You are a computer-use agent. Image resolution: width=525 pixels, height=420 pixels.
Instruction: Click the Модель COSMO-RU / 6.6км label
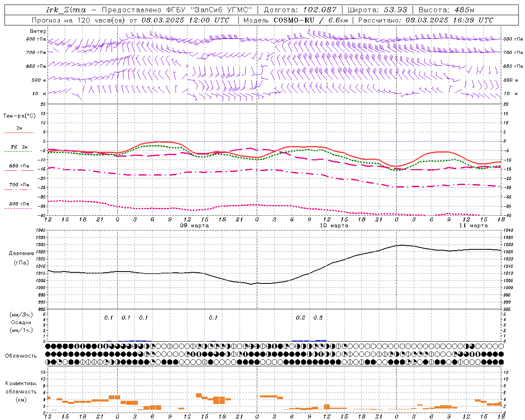[296, 20]
